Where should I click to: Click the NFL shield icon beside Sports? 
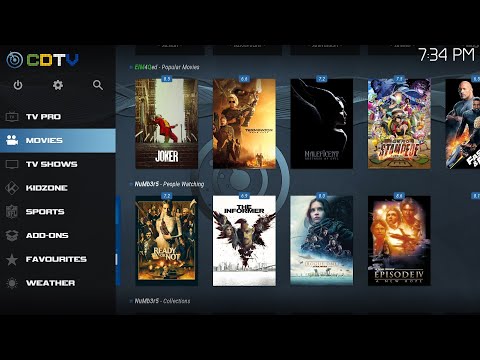[12, 212]
